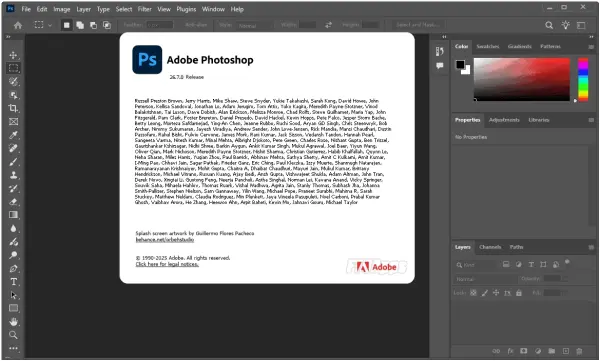
Task: Open the marquee tool preset dropdown arrow
Action: pos(50,25)
